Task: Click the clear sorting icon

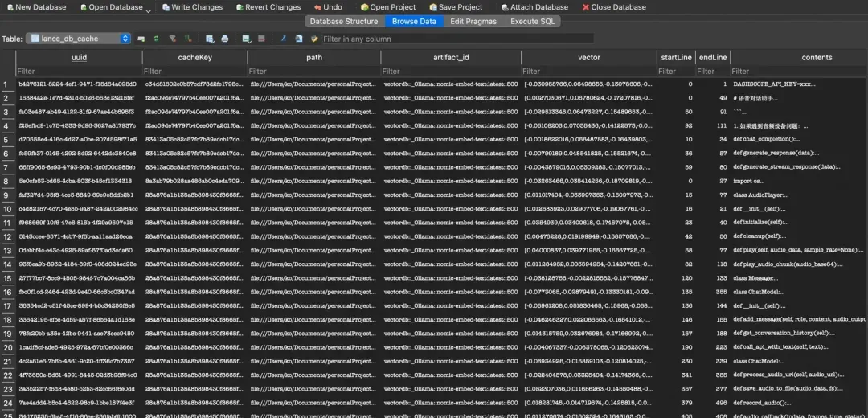Action: point(188,39)
